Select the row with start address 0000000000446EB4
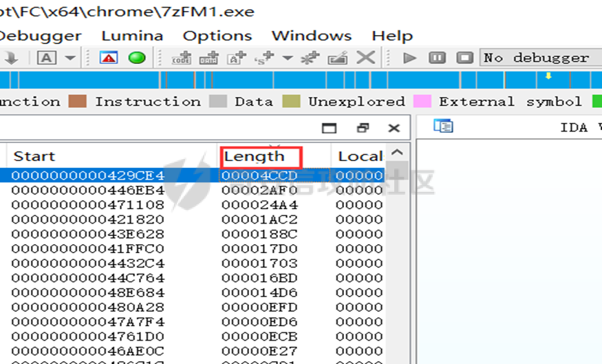Screen dimensions: 602x364 click(x=88, y=190)
